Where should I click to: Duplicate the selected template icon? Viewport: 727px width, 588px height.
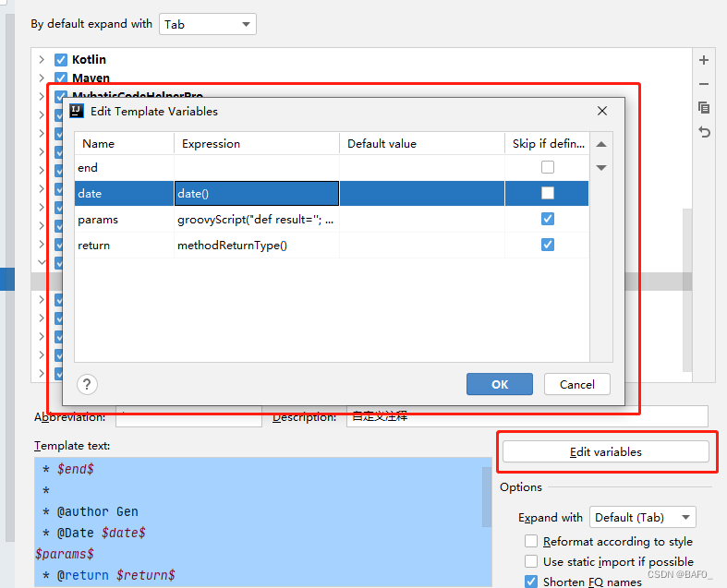click(704, 108)
